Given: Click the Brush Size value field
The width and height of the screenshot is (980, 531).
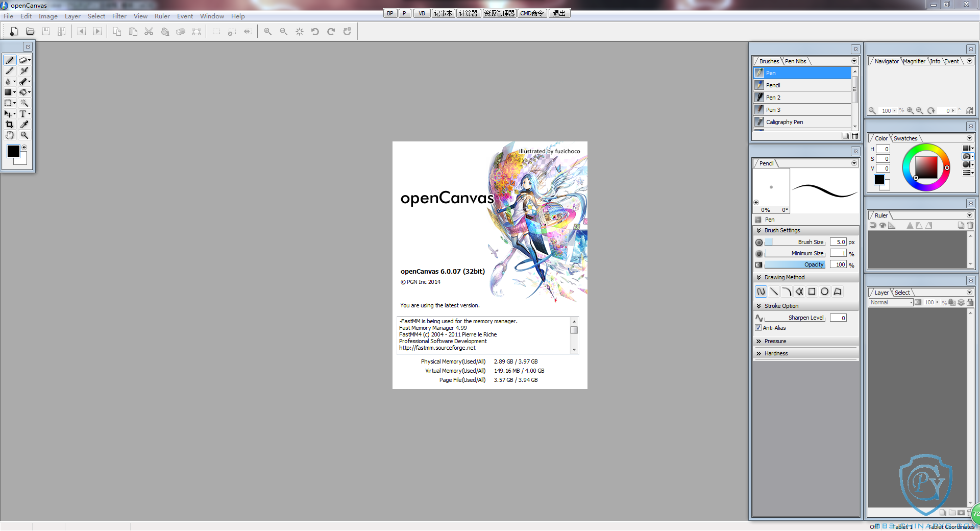Looking at the screenshot, I should 838,242.
